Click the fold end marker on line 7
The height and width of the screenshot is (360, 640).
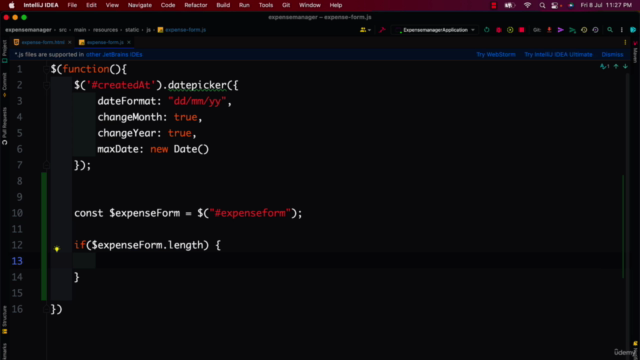pos(46,165)
